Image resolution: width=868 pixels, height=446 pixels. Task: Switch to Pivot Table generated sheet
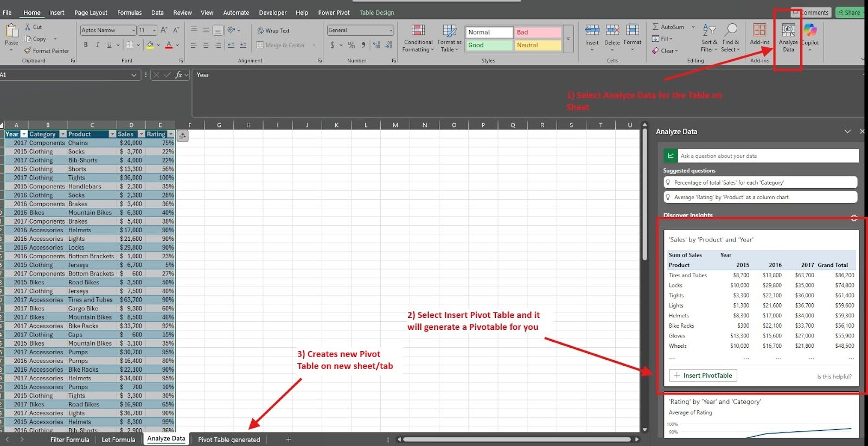point(228,439)
